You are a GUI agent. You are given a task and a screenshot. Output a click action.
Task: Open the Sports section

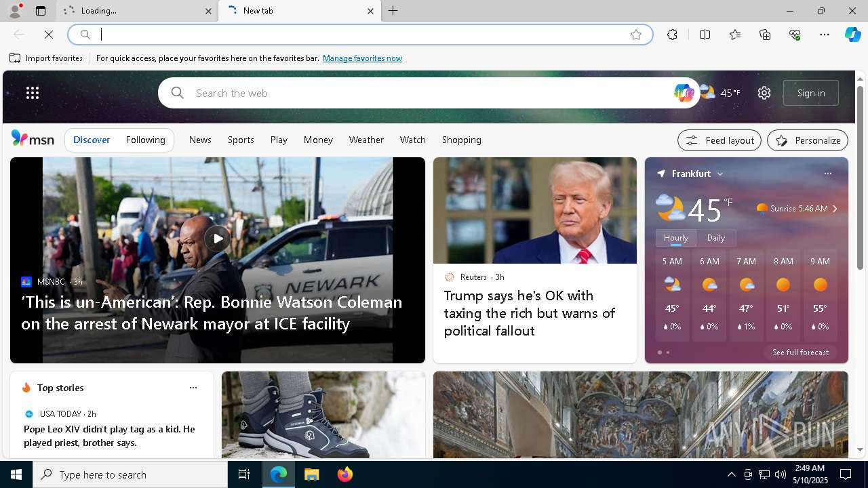(241, 140)
